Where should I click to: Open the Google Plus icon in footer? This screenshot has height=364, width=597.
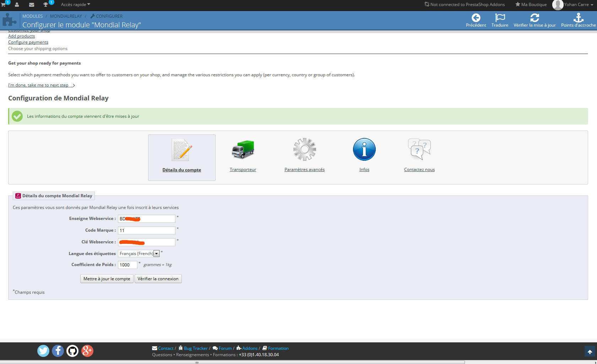pos(87,351)
